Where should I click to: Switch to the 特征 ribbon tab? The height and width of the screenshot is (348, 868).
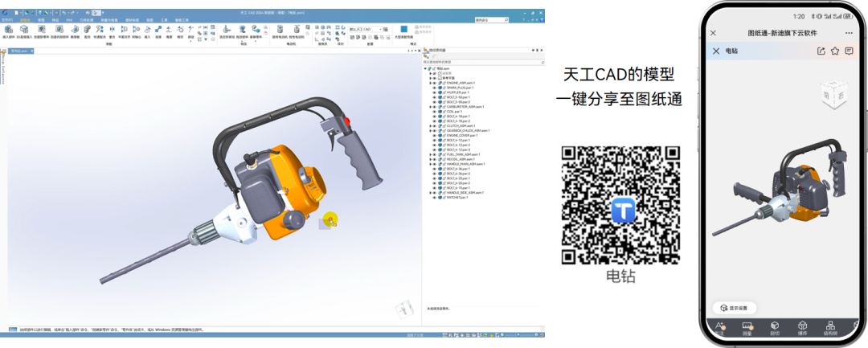coord(55,20)
